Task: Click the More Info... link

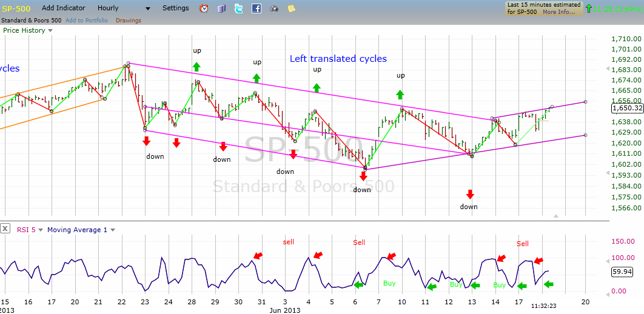Action: point(558,12)
